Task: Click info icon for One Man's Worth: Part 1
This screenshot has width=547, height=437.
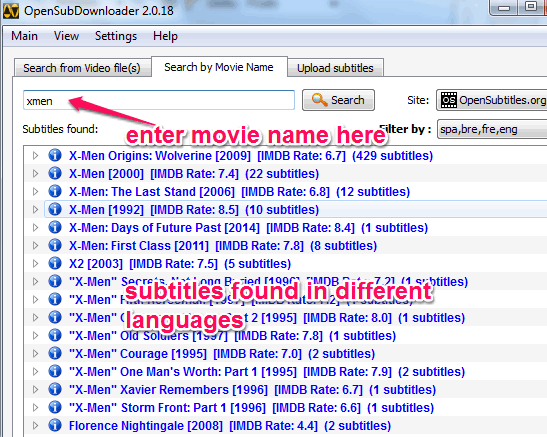Action: (55, 371)
